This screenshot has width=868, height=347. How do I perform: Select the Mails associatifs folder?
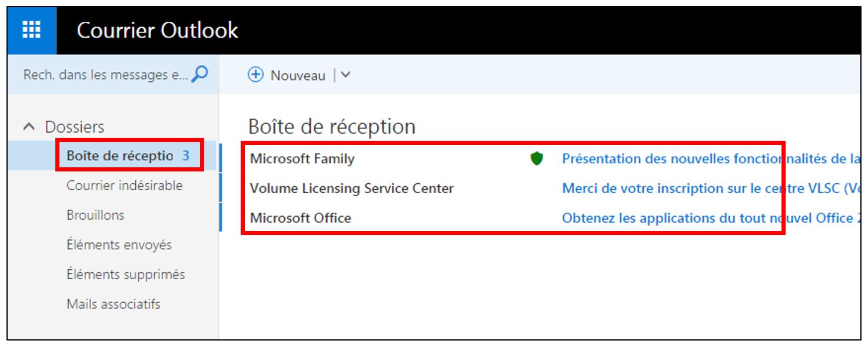click(113, 304)
